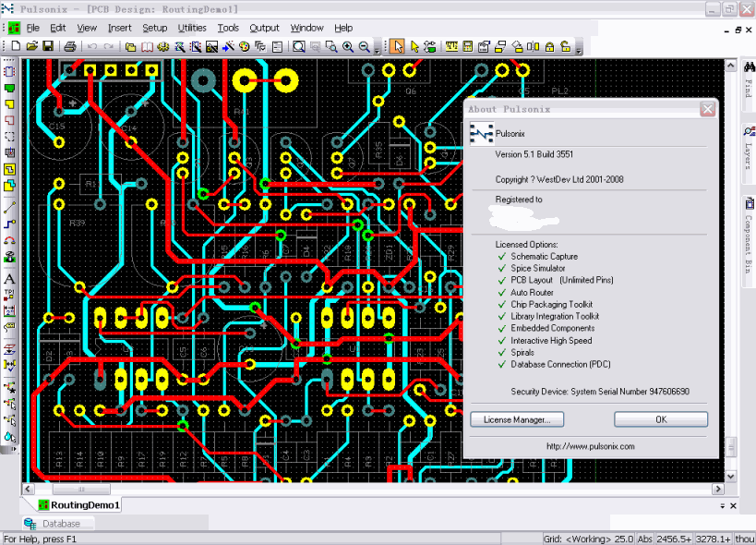Open the File menu

[33, 28]
